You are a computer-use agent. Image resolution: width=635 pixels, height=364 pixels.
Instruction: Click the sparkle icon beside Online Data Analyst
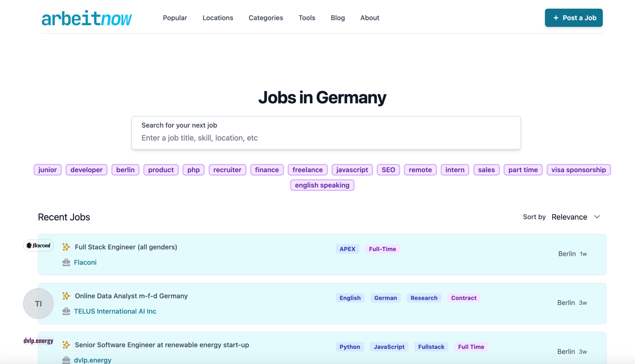pos(66,296)
